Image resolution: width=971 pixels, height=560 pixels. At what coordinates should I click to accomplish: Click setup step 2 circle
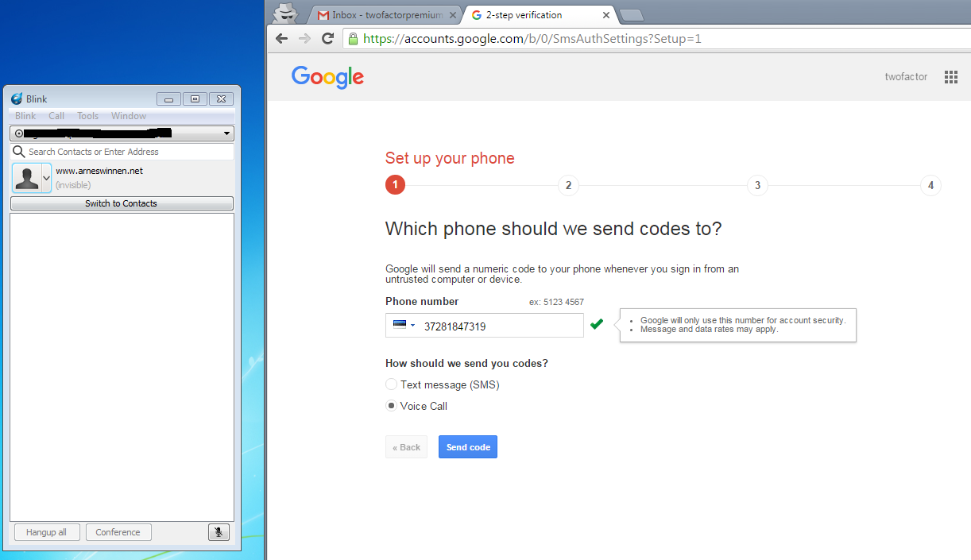pos(568,186)
